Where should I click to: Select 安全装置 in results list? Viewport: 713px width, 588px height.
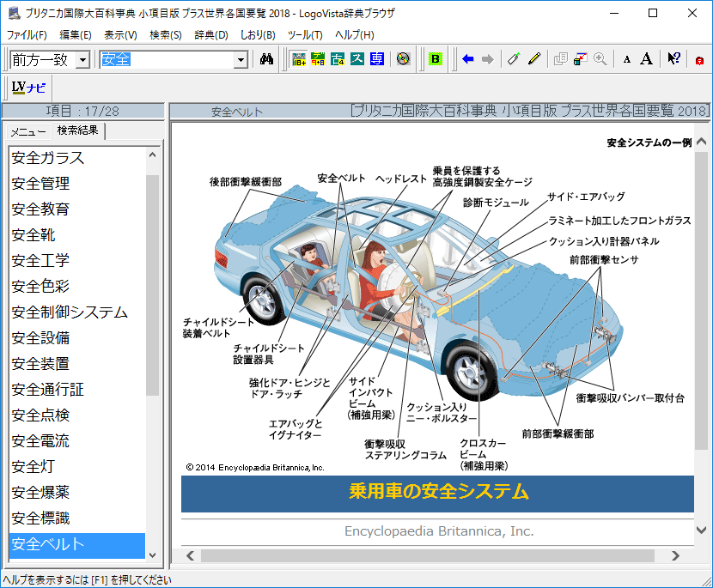tap(77, 363)
